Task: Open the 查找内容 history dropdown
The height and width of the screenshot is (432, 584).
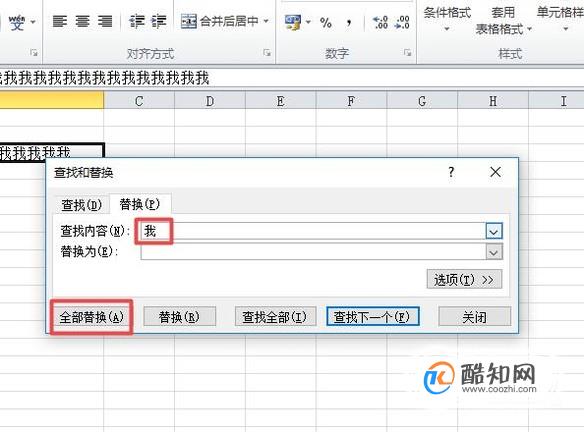Action: click(x=494, y=231)
